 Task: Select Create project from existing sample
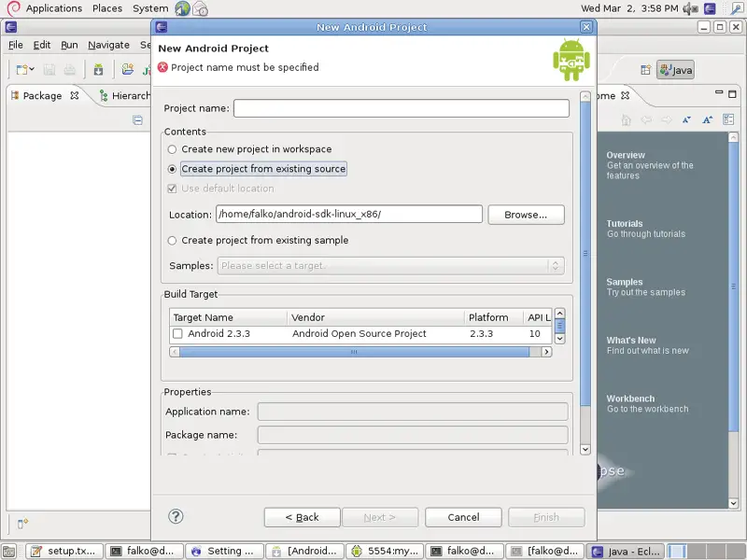(x=259, y=241)
